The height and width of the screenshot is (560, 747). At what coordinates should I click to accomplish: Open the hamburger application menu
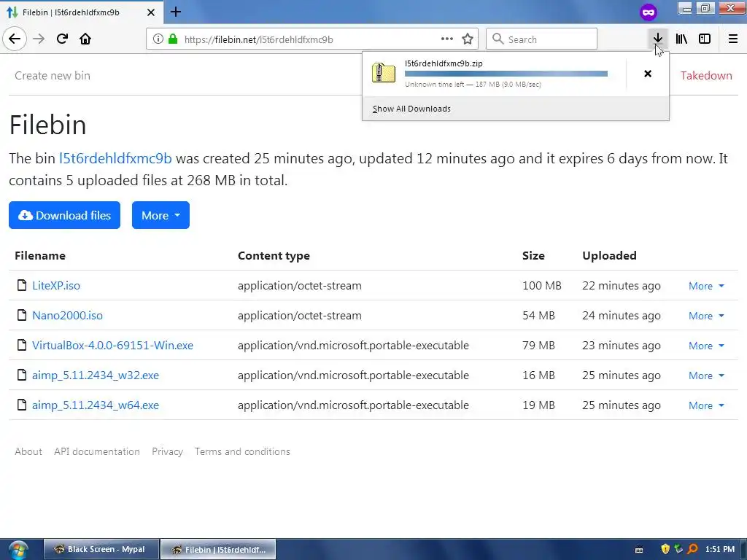733,39
